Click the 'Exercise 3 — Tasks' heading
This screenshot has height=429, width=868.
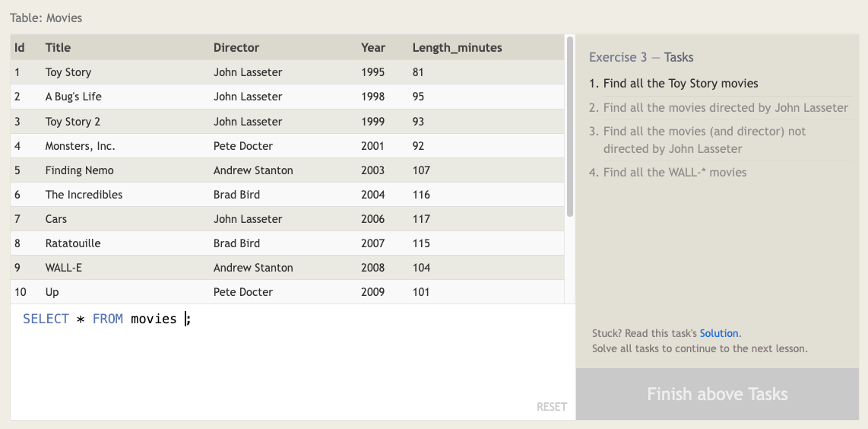(641, 57)
